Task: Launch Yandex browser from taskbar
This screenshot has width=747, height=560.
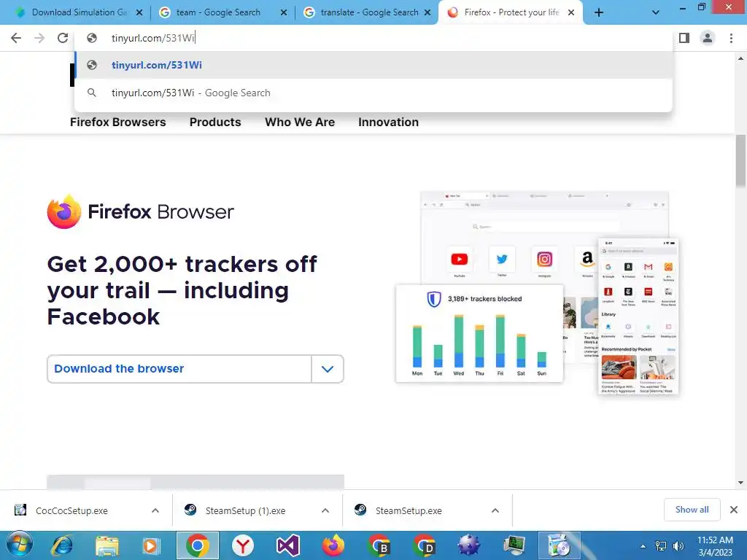Action: [x=243, y=545]
